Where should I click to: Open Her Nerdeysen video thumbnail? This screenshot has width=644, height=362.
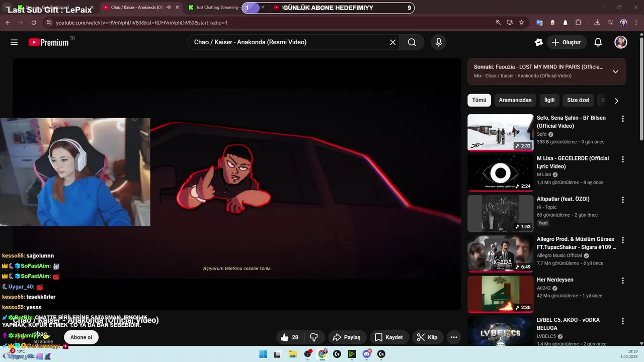tap(501, 294)
